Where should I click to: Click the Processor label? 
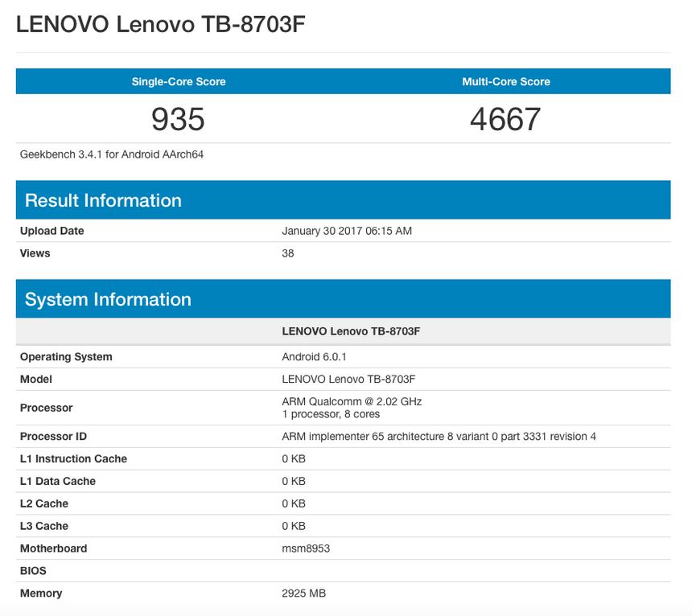pos(47,408)
